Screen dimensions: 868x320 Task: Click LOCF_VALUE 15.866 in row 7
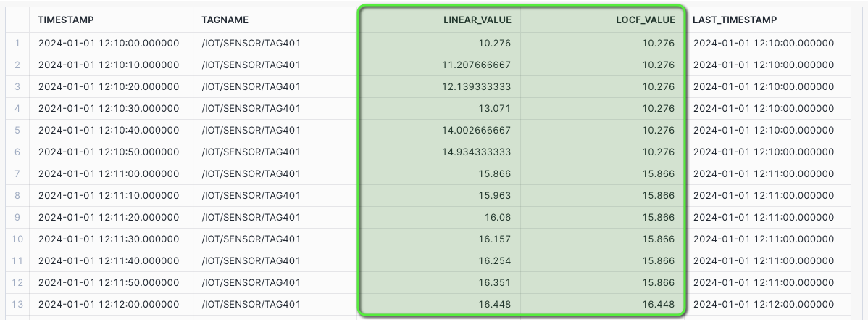tap(658, 173)
